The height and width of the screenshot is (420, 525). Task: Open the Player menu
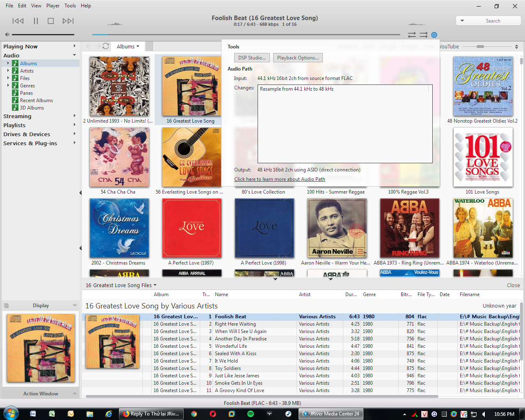tap(53, 6)
